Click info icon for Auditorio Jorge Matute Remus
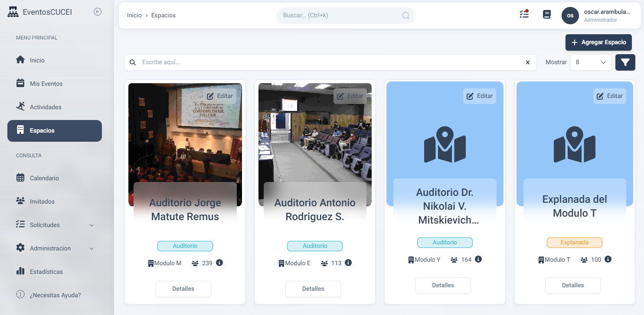Image resolution: width=644 pixels, height=315 pixels. click(x=219, y=263)
